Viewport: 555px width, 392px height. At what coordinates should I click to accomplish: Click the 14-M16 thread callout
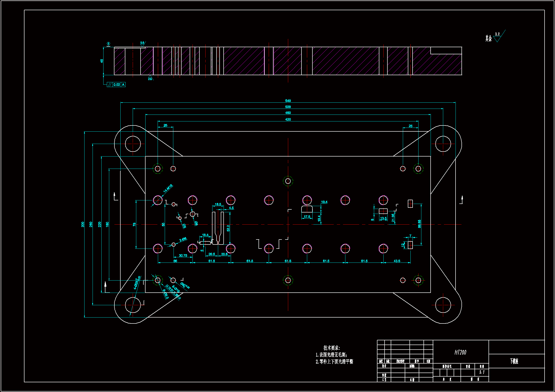click(168, 188)
